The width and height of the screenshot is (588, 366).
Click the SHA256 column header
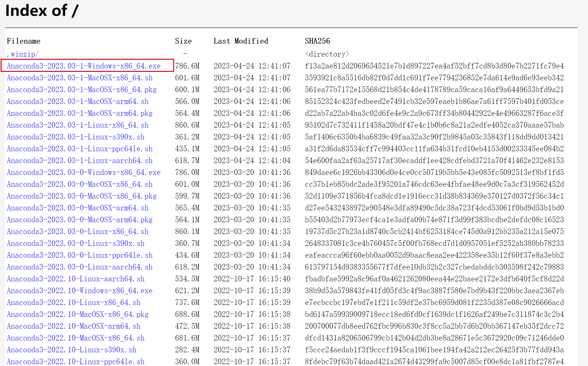[x=317, y=41]
